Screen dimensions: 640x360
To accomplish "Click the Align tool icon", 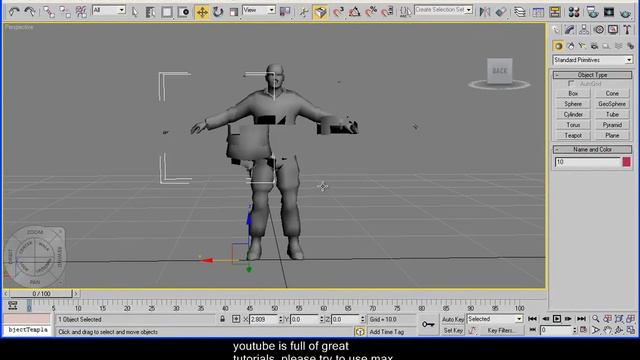I will pyautogui.click(x=501, y=12).
